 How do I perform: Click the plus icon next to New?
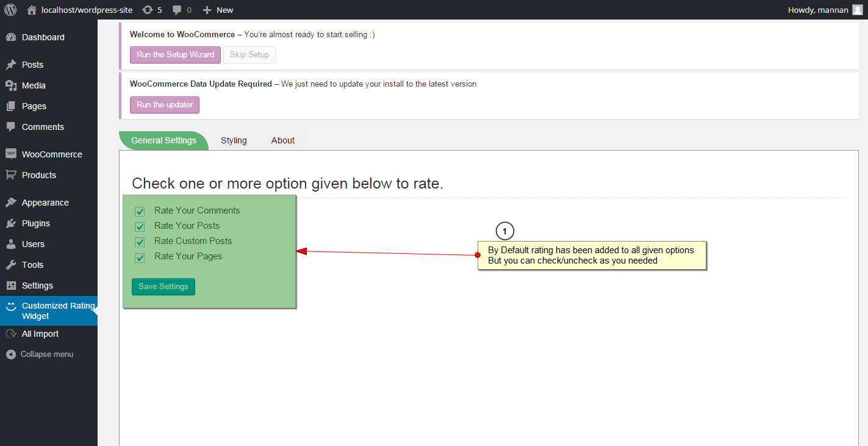click(x=207, y=10)
